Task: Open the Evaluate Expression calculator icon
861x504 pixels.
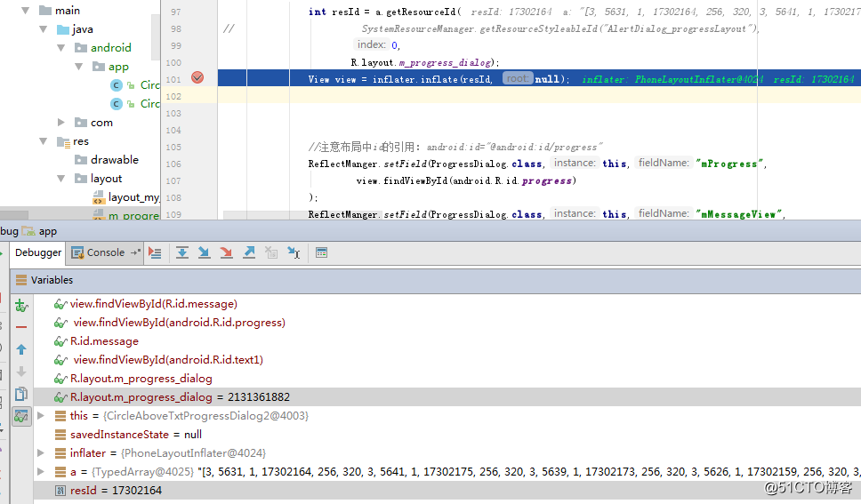Action: [x=322, y=252]
